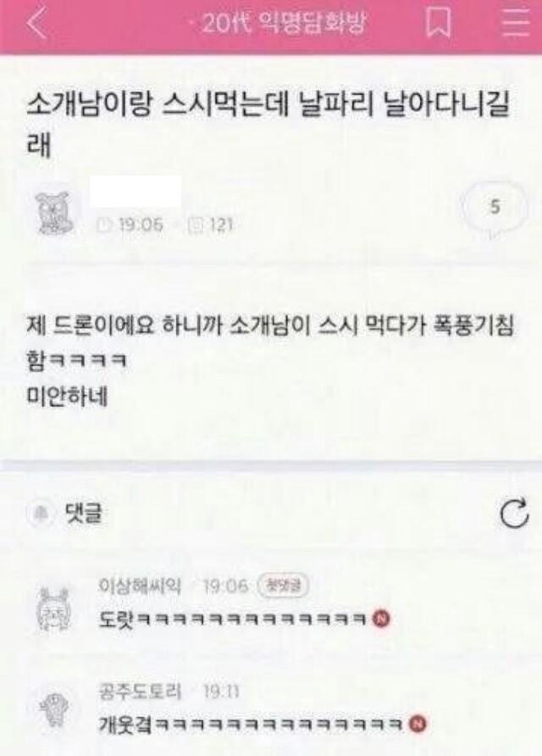542x756 pixels.
Task: Go back using the left chevron arrow
Action: [36, 23]
